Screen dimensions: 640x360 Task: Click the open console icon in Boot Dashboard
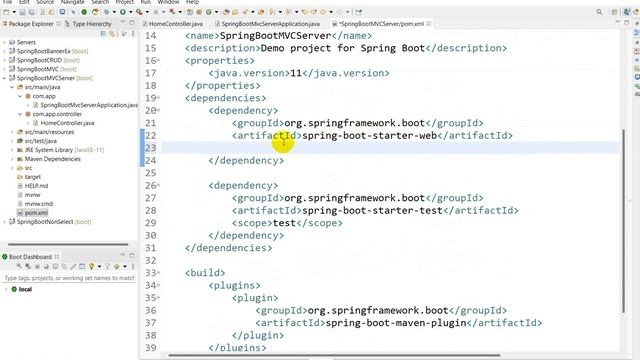(82, 267)
